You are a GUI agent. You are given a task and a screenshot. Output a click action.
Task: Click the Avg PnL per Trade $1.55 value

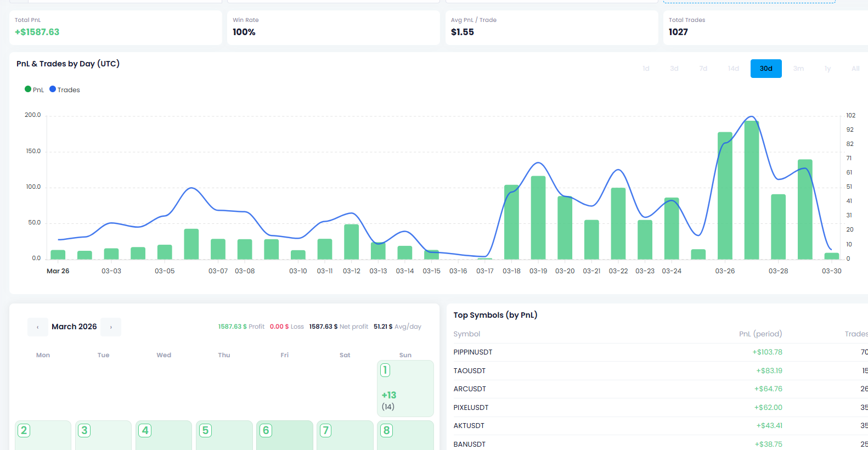click(x=463, y=32)
